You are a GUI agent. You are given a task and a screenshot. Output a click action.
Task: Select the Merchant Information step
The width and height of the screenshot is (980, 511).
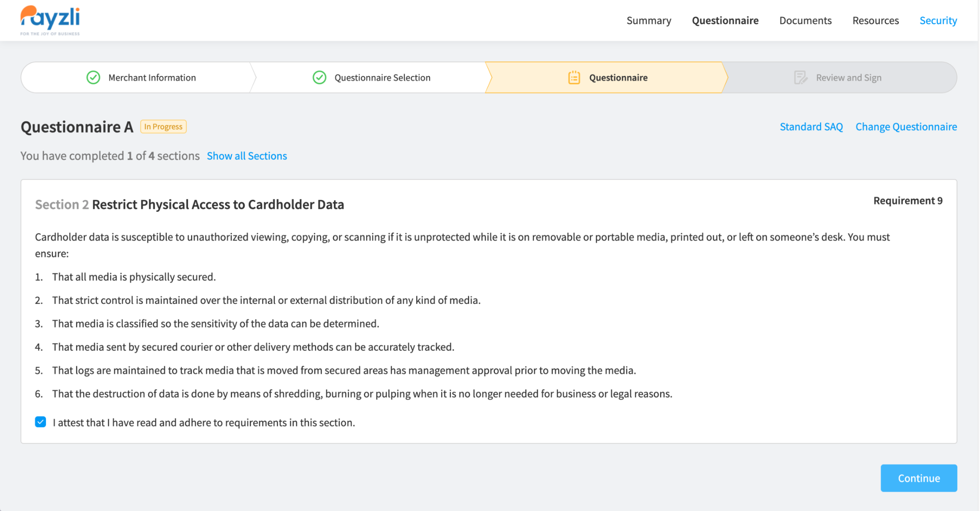(x=152, y=78)
